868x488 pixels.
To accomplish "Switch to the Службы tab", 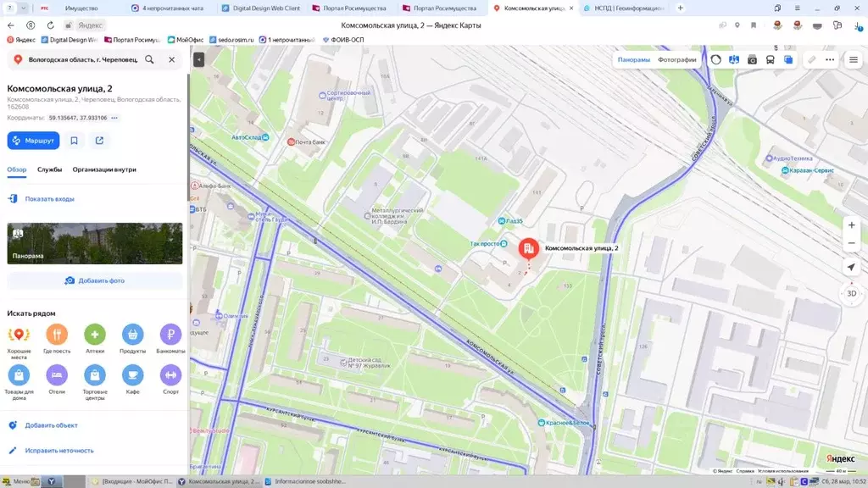I will [49, 169].
